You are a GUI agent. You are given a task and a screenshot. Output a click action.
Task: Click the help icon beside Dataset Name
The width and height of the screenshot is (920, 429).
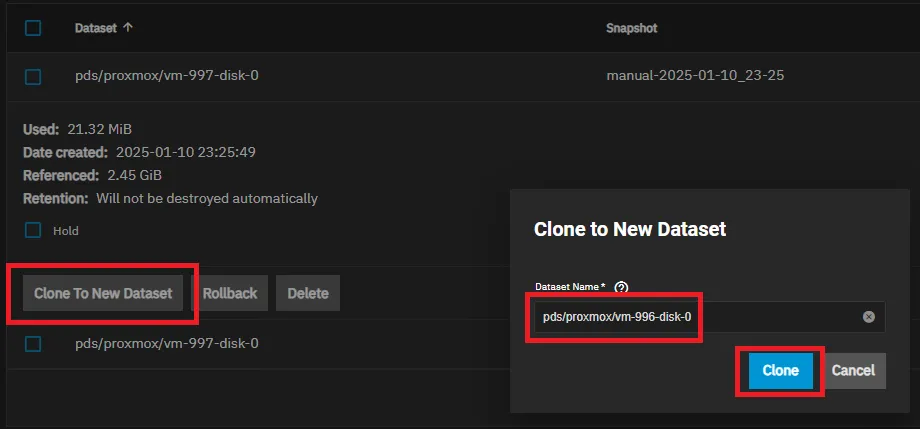pos(621,287)
